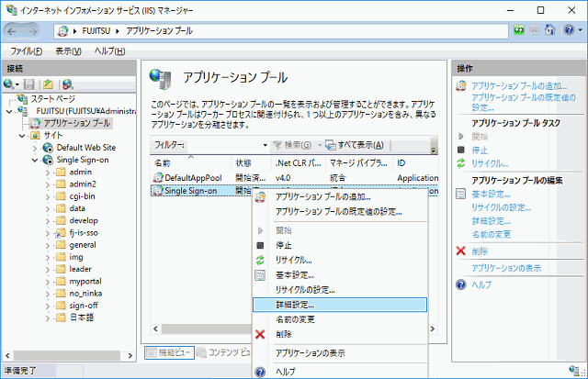Expand the myportal folder node
Image resolution: width=588 pixels, height=379 pixels.
(48, 282)
